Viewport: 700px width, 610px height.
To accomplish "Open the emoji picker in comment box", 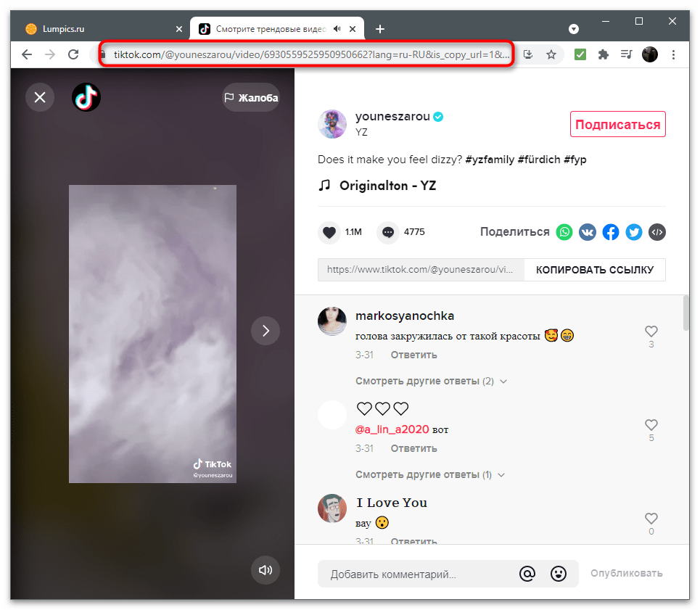I will tap(558, 574).
